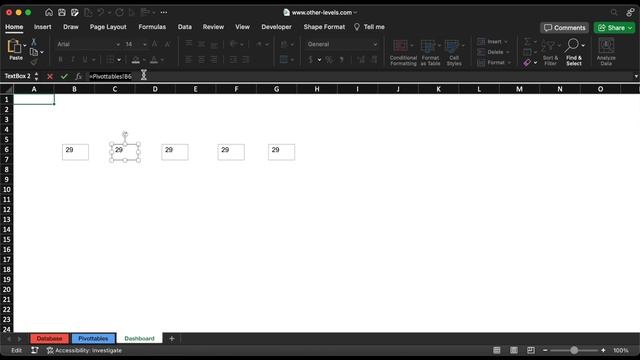Open the Formulas ribbon tab
Screen dimensions: 640x360
152,27
